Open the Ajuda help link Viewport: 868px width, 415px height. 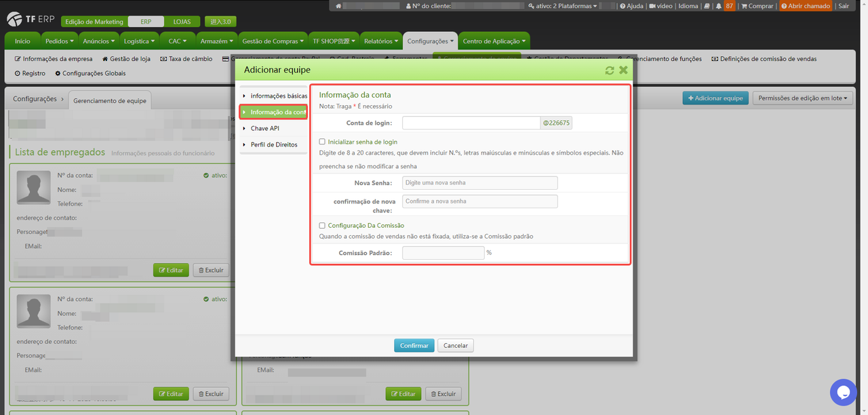point(631,6)
